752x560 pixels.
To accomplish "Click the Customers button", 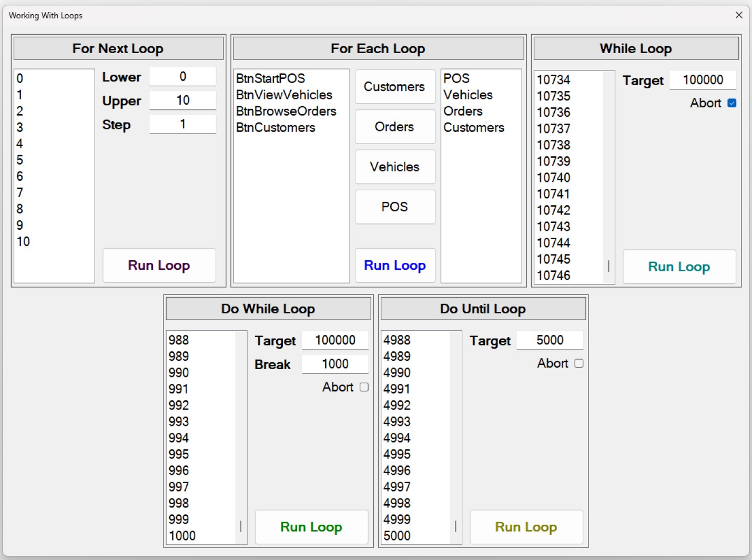I will (394, 87).
